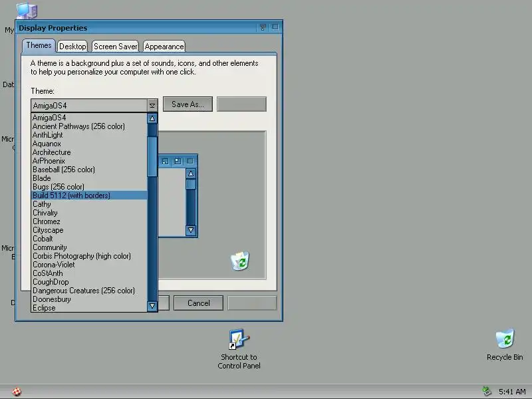Click the network tray icon beside the clock
532x399 pixels.
tap(487, 391)
